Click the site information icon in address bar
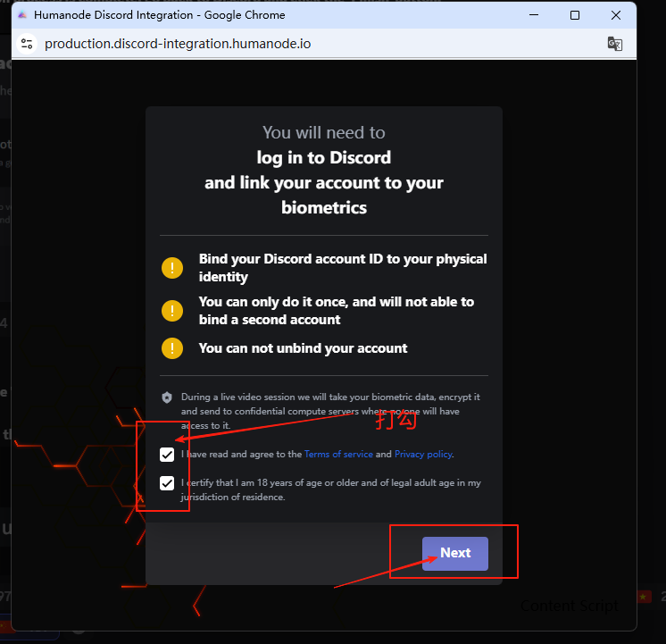The width and height of the screenshot is (666, 644). (x=27, y=44)
